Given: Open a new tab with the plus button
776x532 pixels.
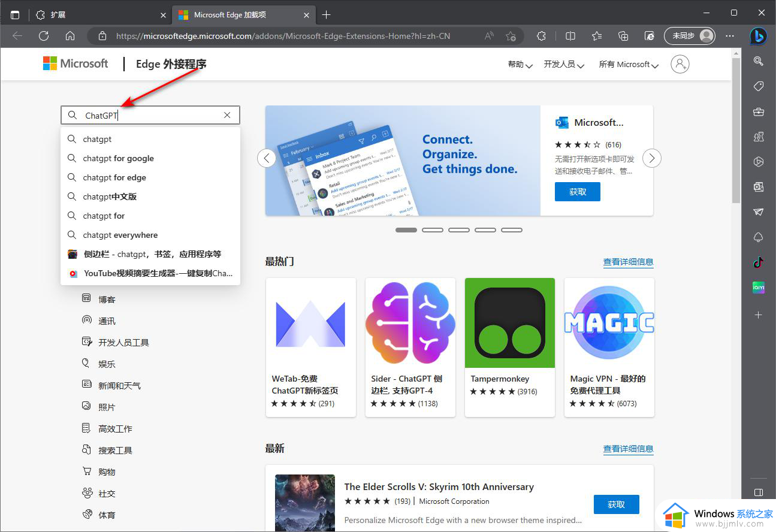Looking at the screenshot, I should click(326, 15).
